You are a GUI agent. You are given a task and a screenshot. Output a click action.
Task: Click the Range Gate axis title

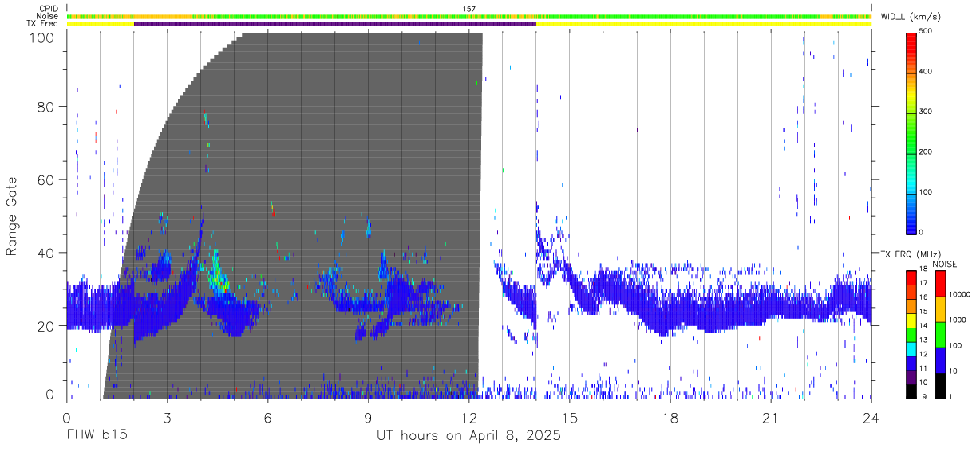coord(12,216)
